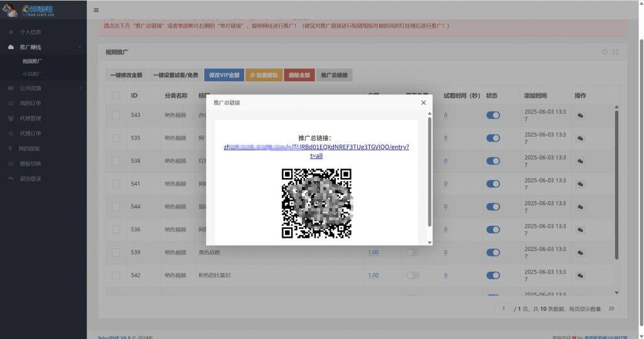Toggle the sidebar with the hamburger icon
The width and height of the screenshot is (644, 339).
click(96, 10)
